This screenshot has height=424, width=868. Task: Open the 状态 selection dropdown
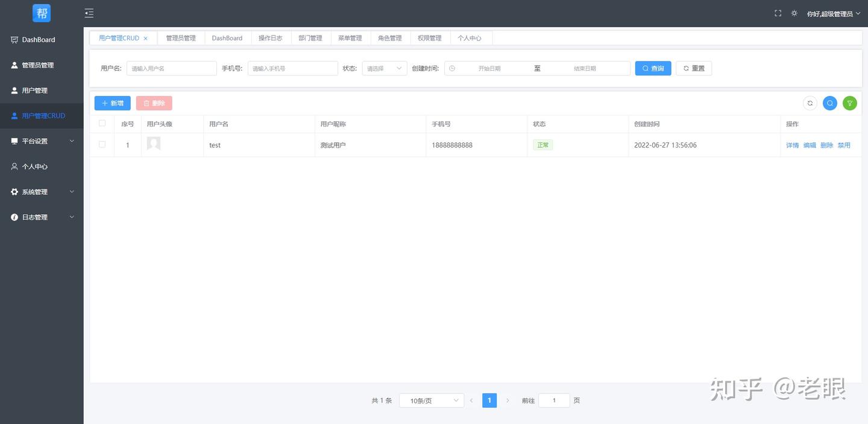[x=384, y=68]
